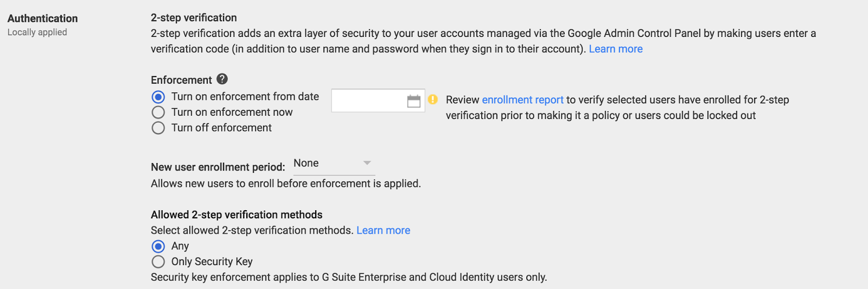Open "Learn more" link about allowed verification methods
This screenshot has height=289, width=868.
(383, 230)
